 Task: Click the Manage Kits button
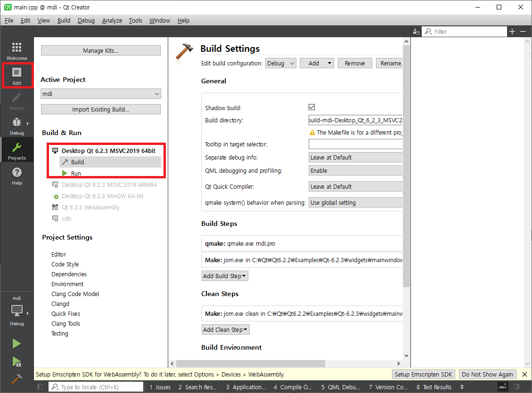point(100,50)
